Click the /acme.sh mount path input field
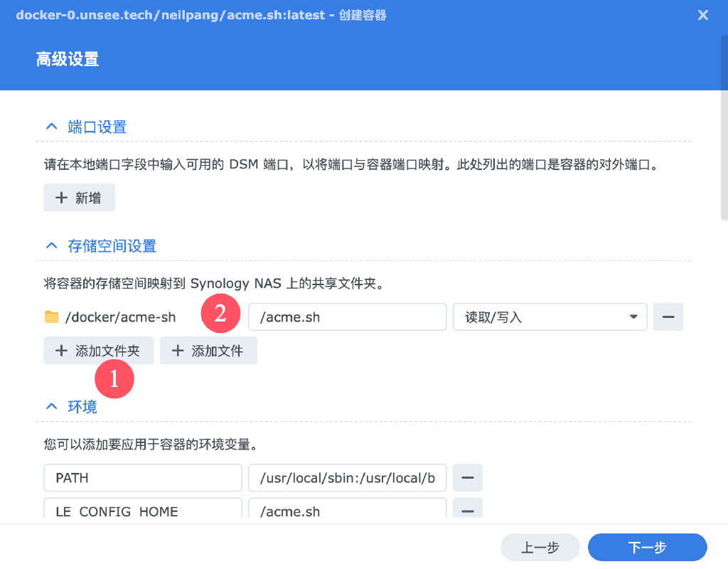This screenshot has width=728, height=569. tap(347, 317)
